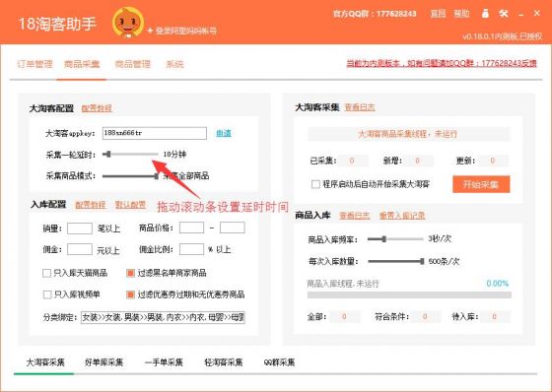Switch to 商品采集 tab
552x392 pixels.
click(x=82, y=64)
